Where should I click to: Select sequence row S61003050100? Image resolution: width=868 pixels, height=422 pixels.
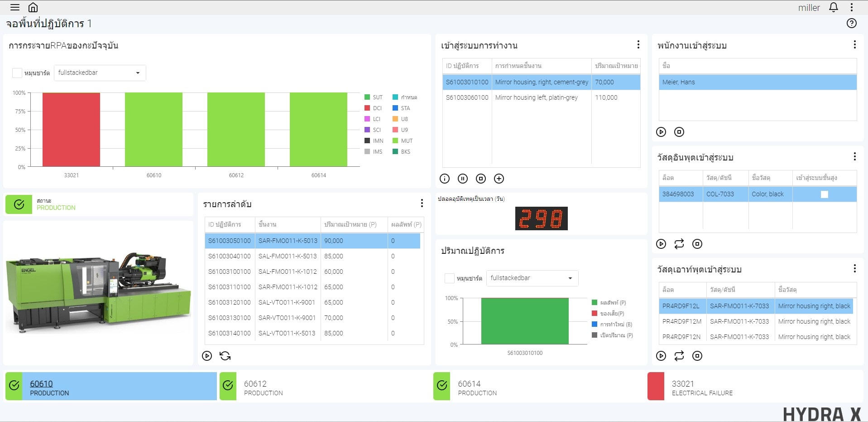(312, 241)
